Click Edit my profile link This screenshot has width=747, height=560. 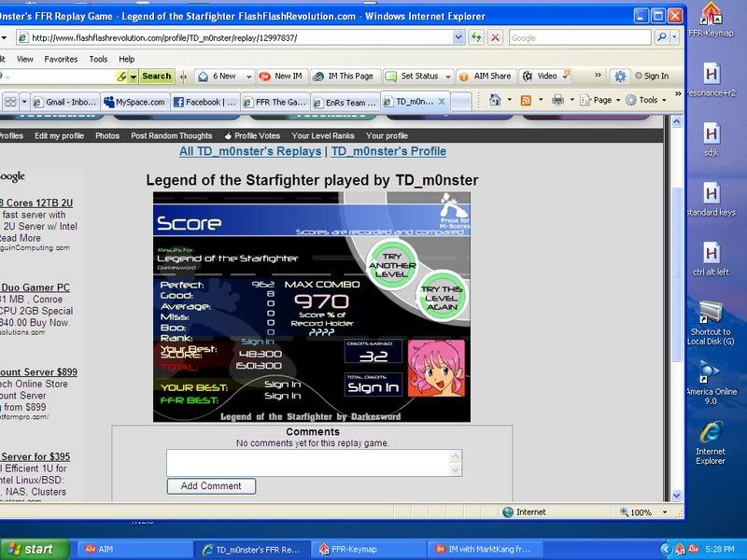(x=59, y=135)
